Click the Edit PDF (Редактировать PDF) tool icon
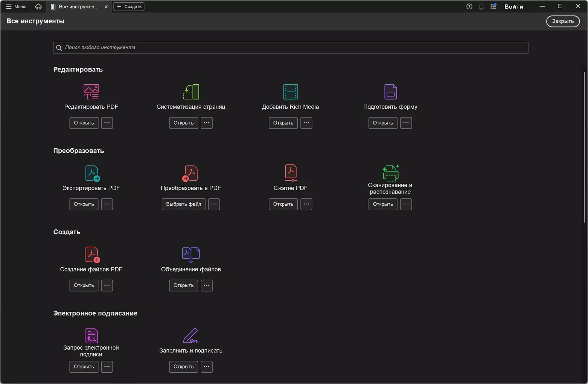This screenshot has height=384, width=588. tap(91, 92)
